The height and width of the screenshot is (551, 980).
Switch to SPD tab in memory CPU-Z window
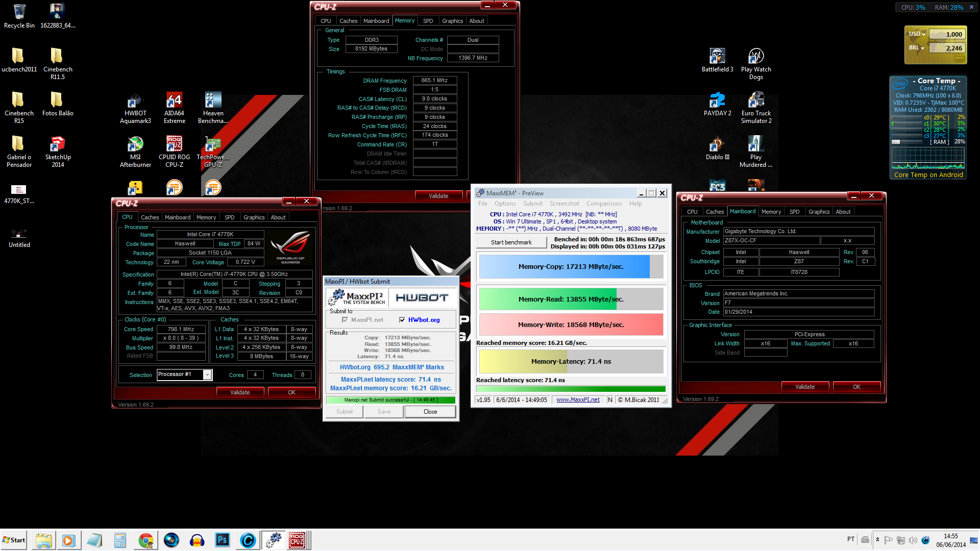pyautogui.click(x=428, y=21)
